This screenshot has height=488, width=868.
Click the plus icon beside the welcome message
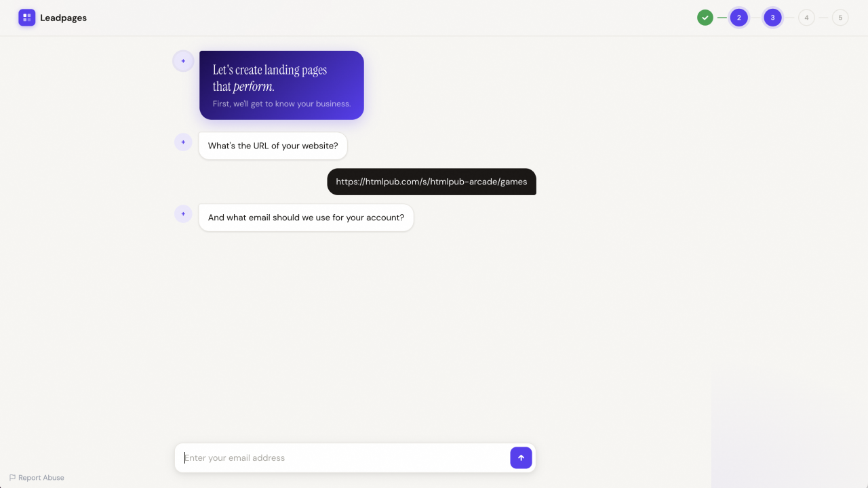coord(183,60)
